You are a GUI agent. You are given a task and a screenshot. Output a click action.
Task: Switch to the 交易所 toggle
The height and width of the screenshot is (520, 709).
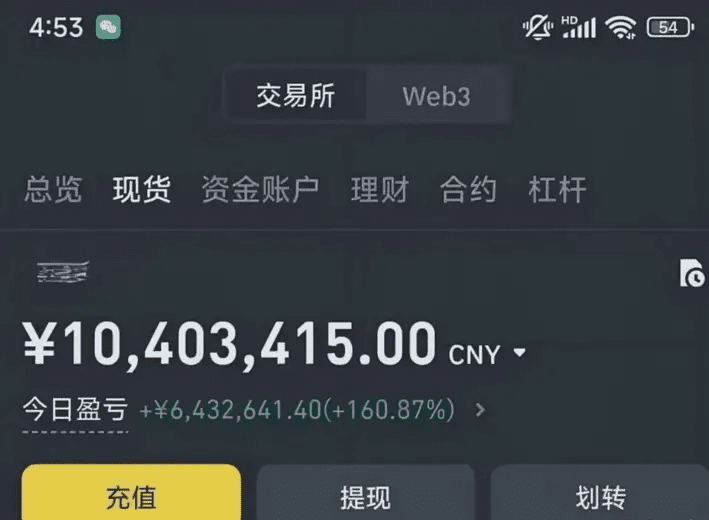(296, 96)
